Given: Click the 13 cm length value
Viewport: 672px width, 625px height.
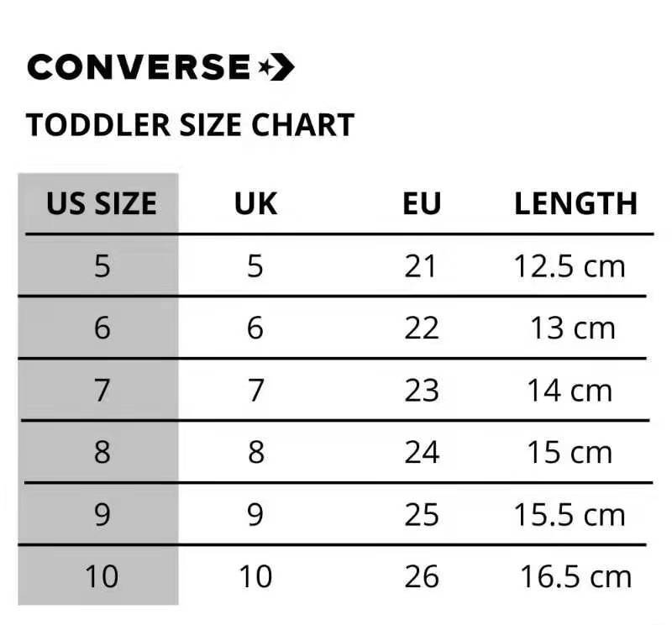Looking at the screenshot, I should coord(573,328).
